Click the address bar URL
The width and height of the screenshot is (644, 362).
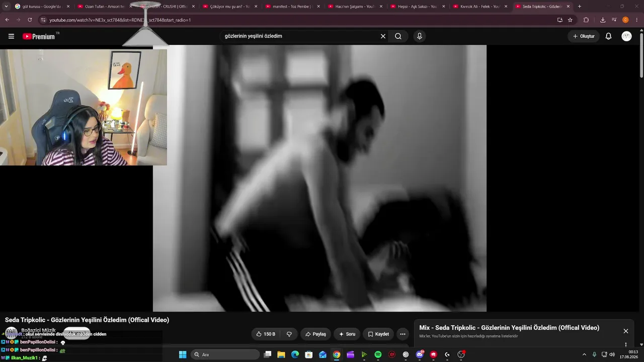[120, 20]
